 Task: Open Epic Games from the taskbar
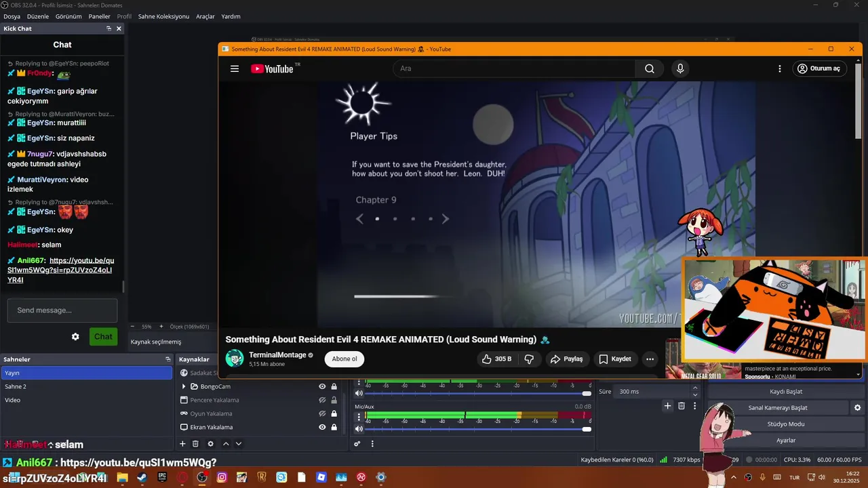tap(162, 477)
